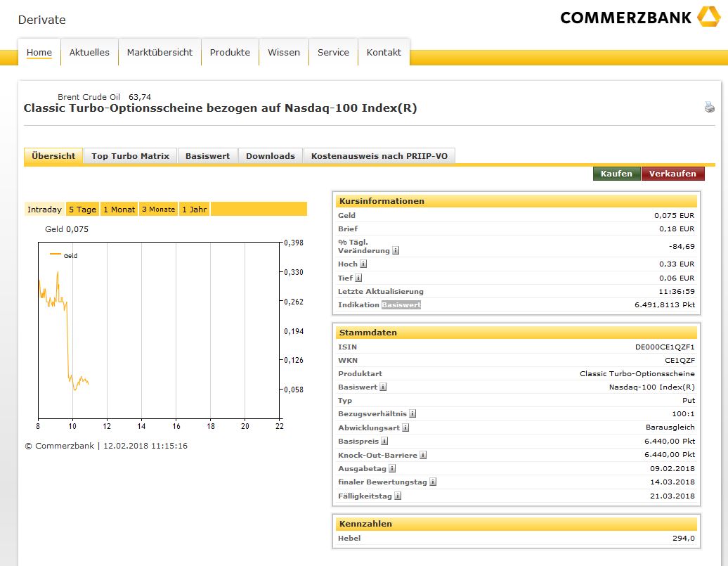This screenshot has height=566, width=728.
Task: Go to Kostenausweis nach PRIIP-VO tab
Action: [379, 156]
